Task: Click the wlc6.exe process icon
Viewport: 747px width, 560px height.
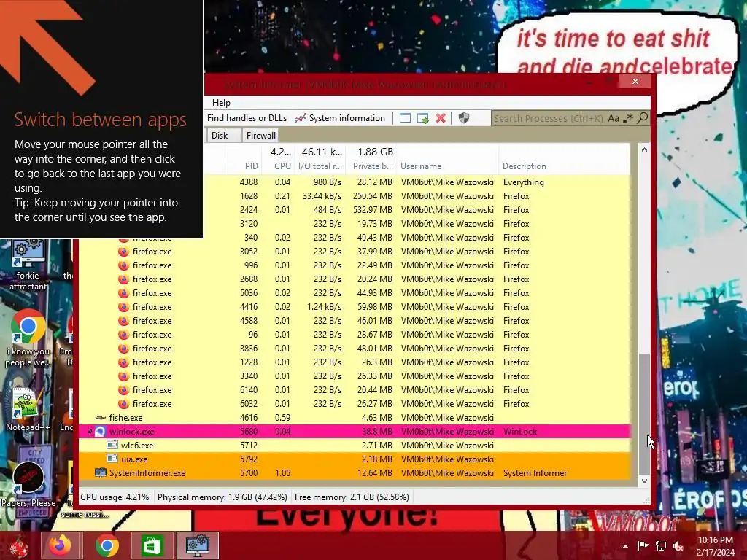Action: click(x=112, y=446)
